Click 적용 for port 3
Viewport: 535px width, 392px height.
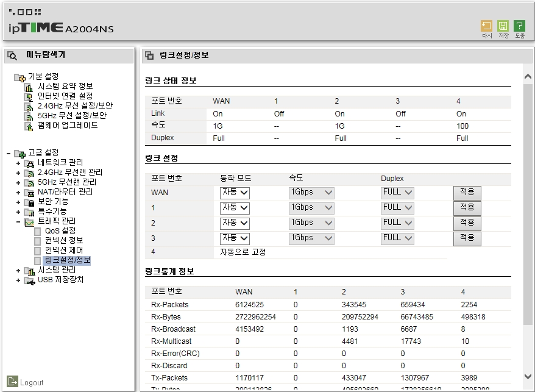[x=467, y=238]
